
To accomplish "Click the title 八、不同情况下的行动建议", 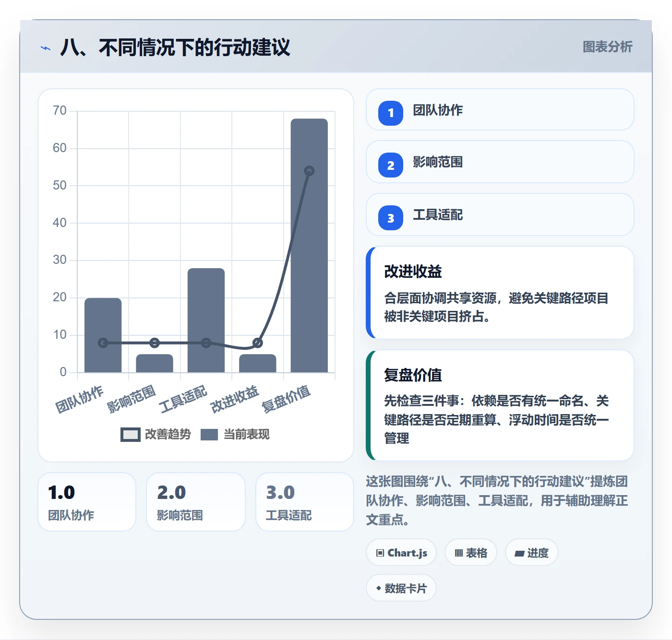I will click(175, 47).
